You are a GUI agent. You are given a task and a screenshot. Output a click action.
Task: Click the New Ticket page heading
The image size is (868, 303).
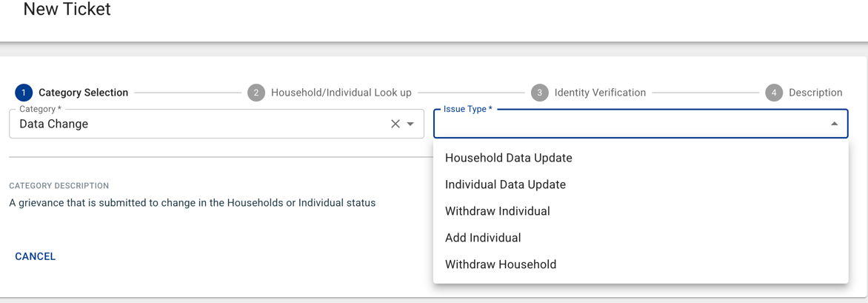point(67,10)
